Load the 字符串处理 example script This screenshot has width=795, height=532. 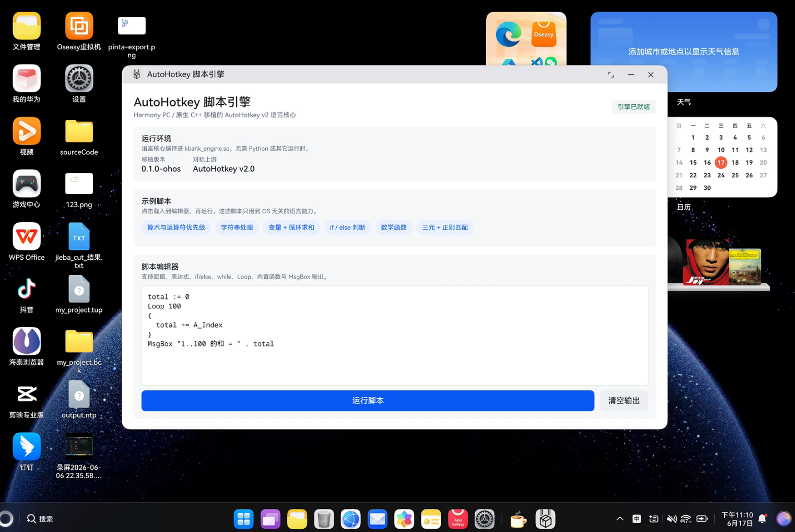[237, 227]
